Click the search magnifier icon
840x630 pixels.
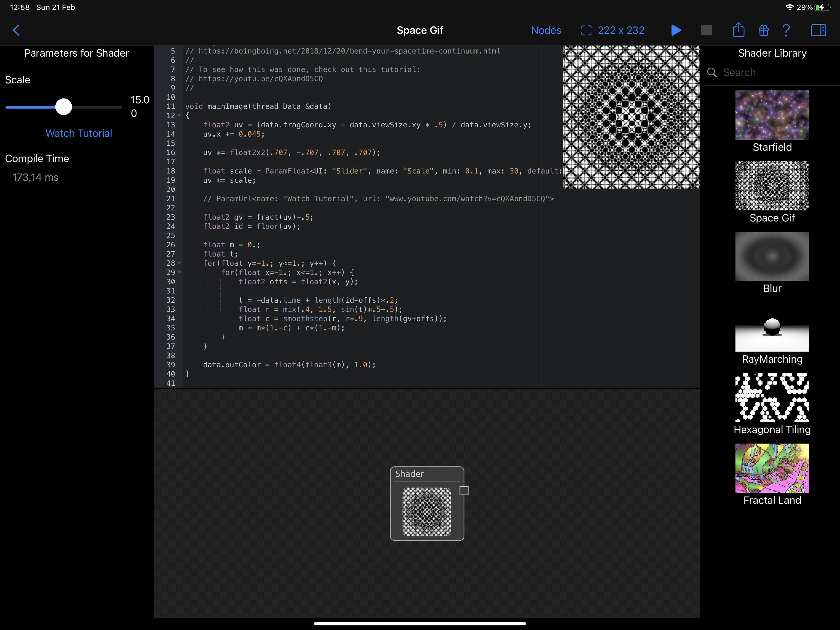[x=712, y=72]
